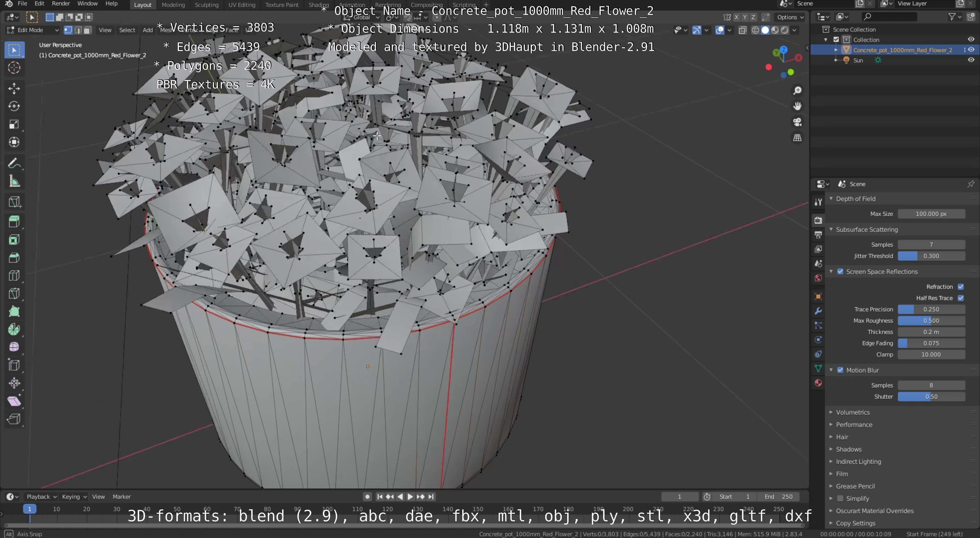Activate the 3D Cursor tool
Viewport: 980px width, 538px height.
[x=14, y=68]
